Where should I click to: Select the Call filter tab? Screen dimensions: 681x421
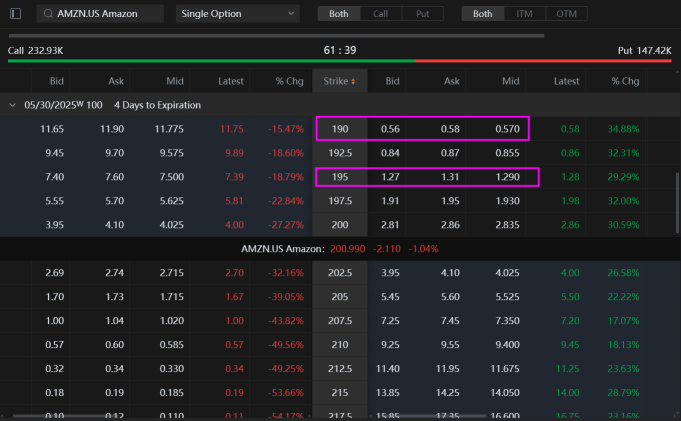point(380,13)
